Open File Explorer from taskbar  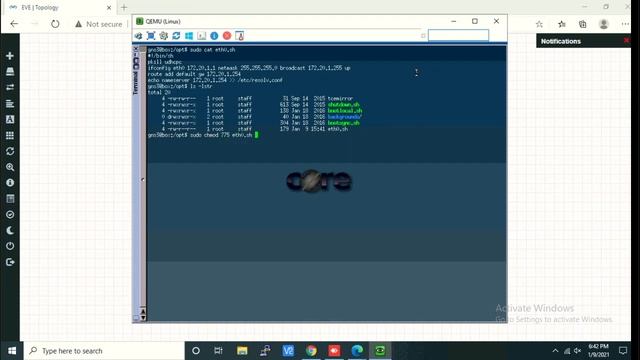(242, 351)
